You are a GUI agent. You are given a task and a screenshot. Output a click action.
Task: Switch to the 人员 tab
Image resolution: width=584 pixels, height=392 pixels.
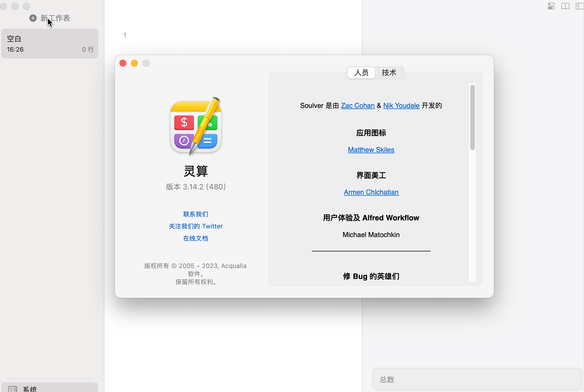(x=361, y=73)
